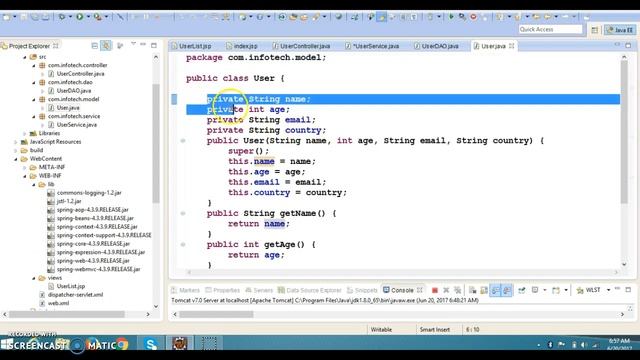640x360 pixels.
Task: Click the Quick Access search field
Action: pos(550,29)
